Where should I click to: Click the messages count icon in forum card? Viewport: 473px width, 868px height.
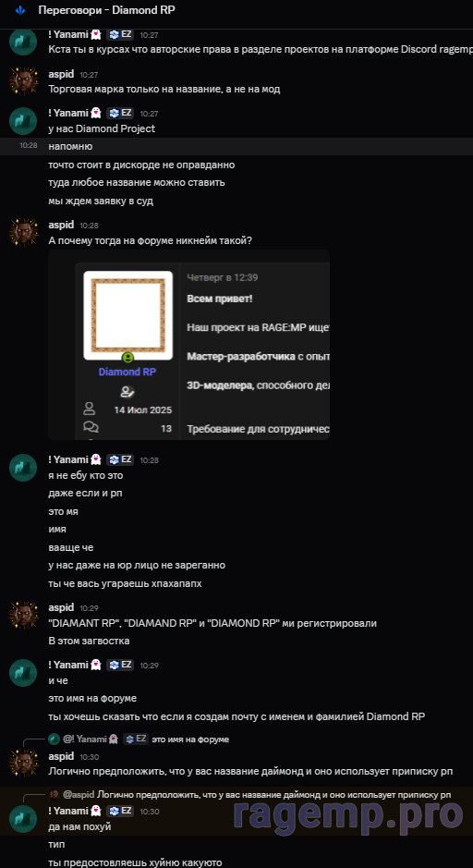point(89,427)
